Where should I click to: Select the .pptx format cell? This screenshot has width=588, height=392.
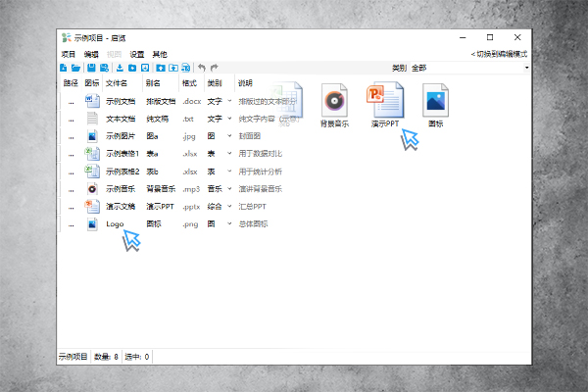coord(191,207)
